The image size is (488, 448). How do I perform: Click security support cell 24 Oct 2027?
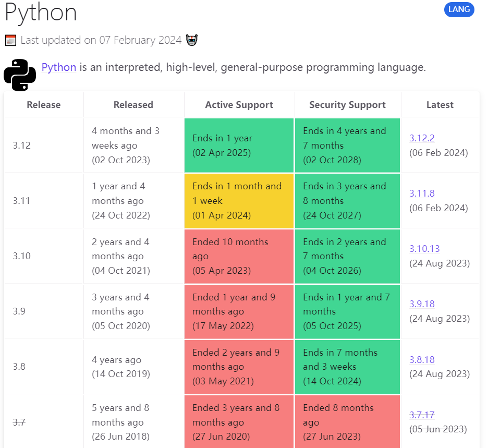tap(347, 201)
